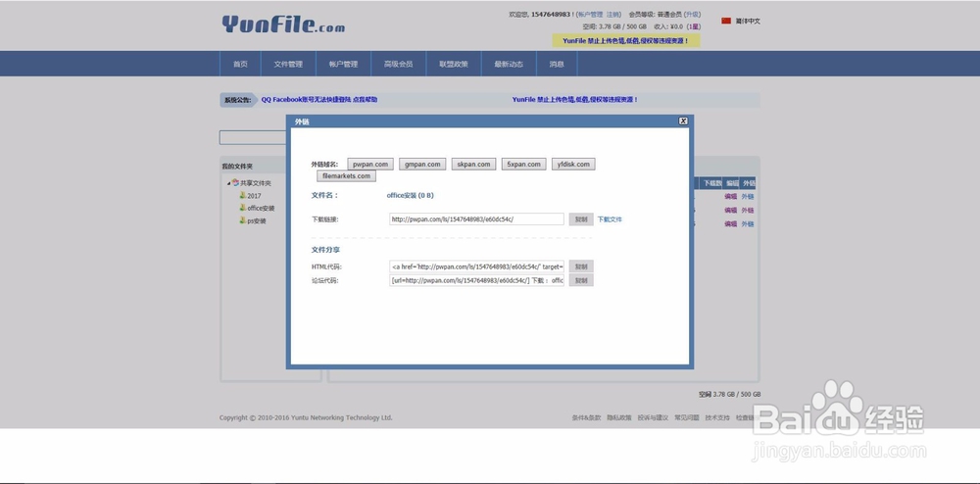Click the 下载数 column header
The height and width of the screenshot is (484, 980).
pyautogui.click(x=712, y=183)
